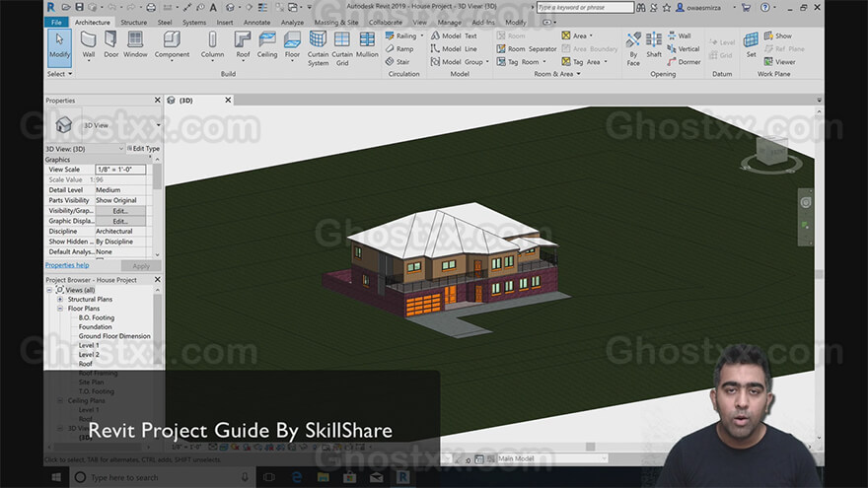Click the Railing tool
This screenshot has height=488, width=868.
point(403,35)
